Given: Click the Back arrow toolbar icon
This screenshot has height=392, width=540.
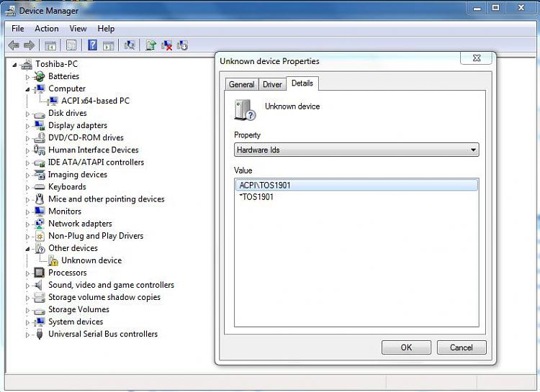Looking at the screenshot, I should coord(14,45).
